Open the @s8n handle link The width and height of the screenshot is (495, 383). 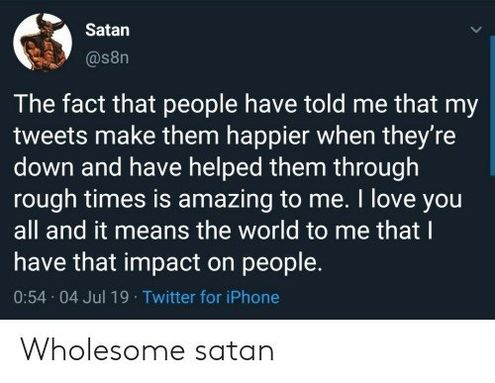click(x=107, y=58)
